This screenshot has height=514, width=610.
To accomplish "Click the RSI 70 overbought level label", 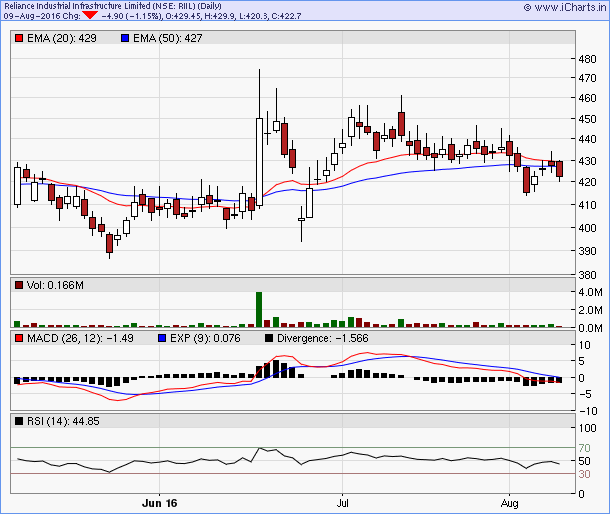I will point(584,448).
